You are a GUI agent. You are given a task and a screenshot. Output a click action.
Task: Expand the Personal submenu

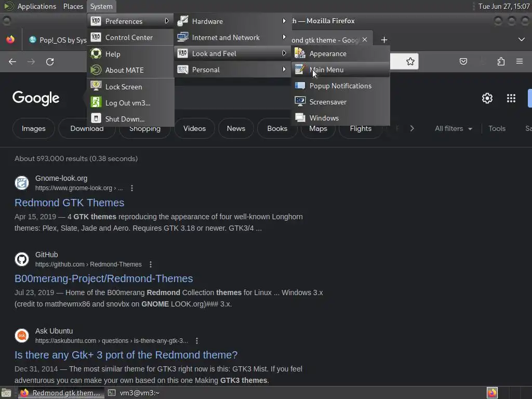coord(233,70)
